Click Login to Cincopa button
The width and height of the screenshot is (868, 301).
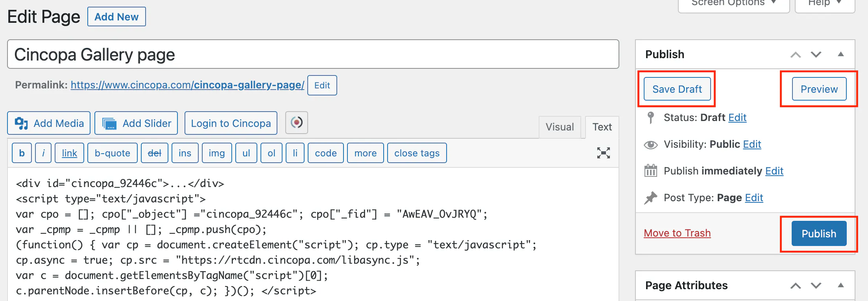[x=231, y=123]
